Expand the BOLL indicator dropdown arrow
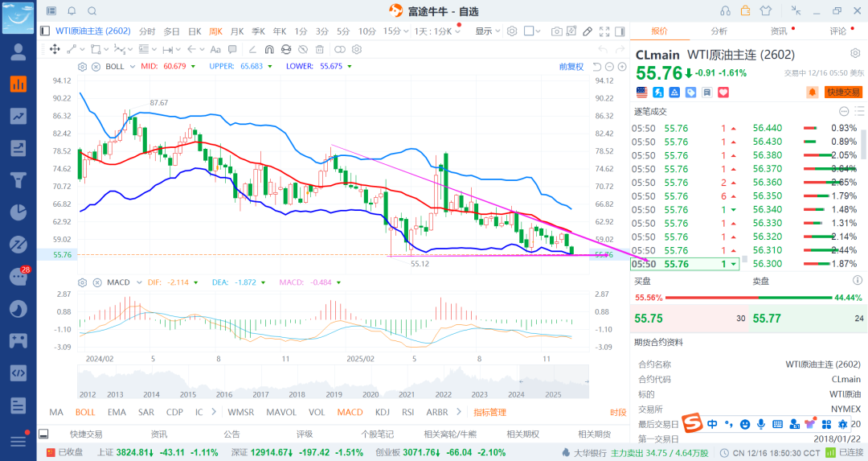 [x=133, y=66]
